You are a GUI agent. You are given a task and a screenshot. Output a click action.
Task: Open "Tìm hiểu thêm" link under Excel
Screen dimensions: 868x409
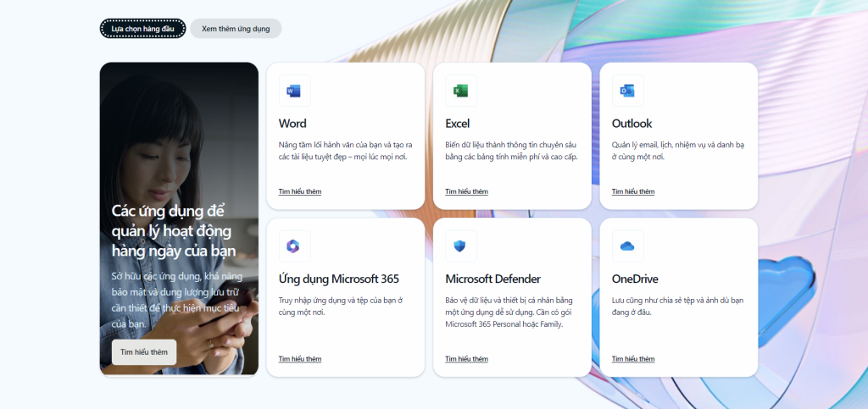coord(467,191)
